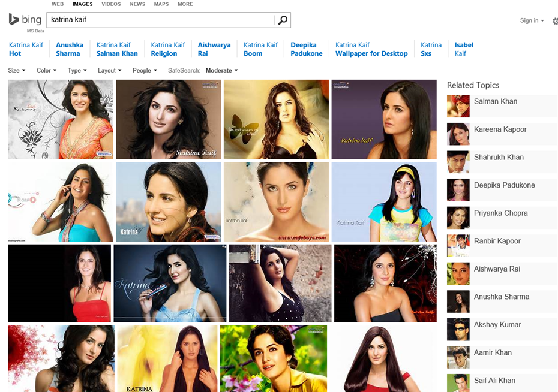Click the Anushka Sharma thumbnail in Related Topics
This screenshot has width=558, height=392.
click(x=458, y=301)
